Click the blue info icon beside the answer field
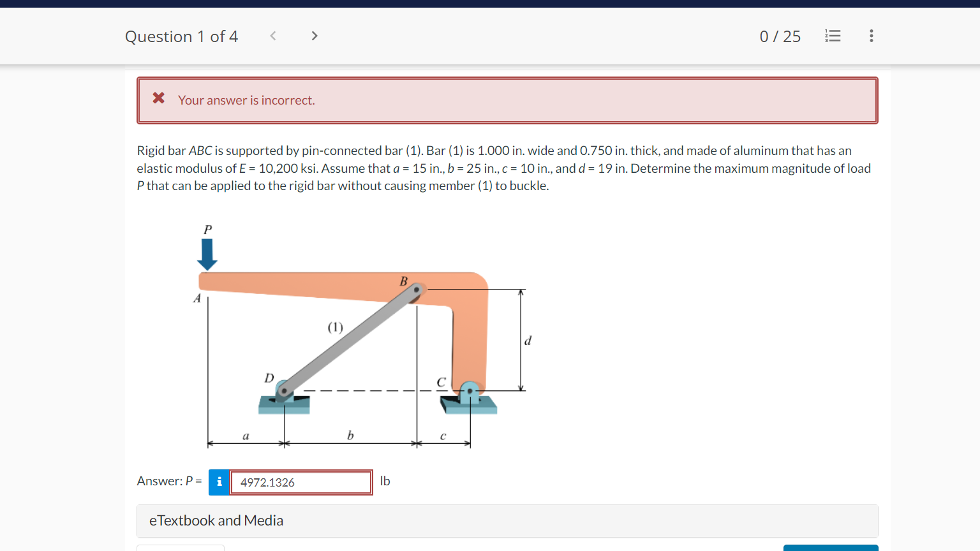The image size is (980, 551). pos(219,482)
